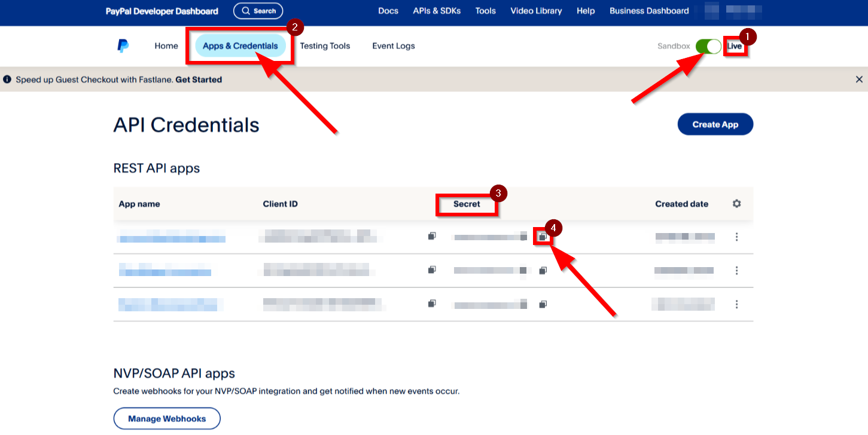Click the Live label

pos(735,46)
